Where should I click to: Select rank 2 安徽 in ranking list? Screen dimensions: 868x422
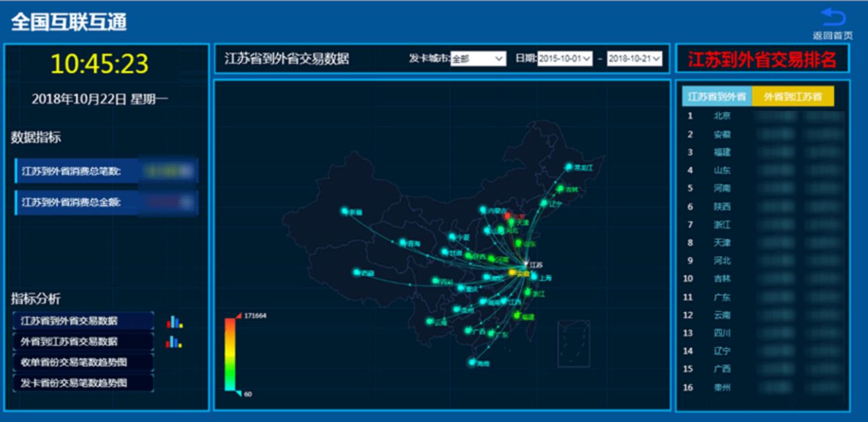tap(763, 134)
